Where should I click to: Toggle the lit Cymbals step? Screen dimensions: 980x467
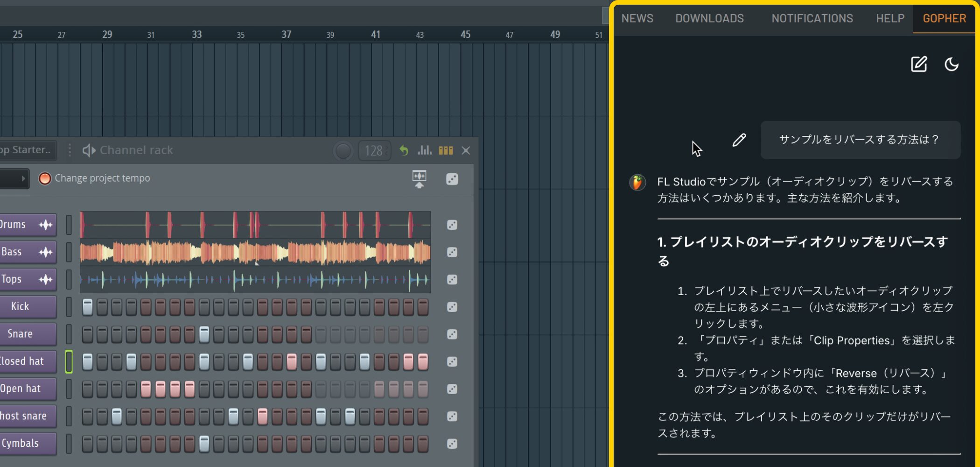(x=204, y=444)
